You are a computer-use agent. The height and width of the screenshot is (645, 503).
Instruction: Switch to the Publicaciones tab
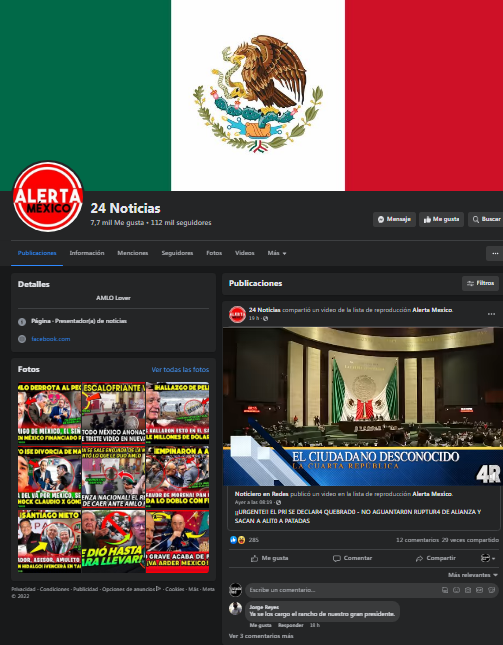pos(37,253)
